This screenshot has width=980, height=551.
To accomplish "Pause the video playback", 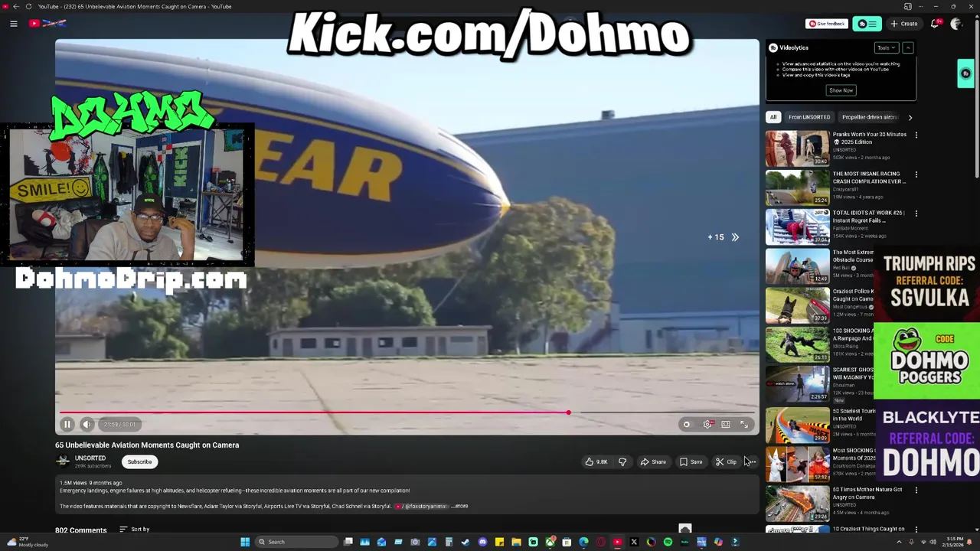I will tap(67, 424).
